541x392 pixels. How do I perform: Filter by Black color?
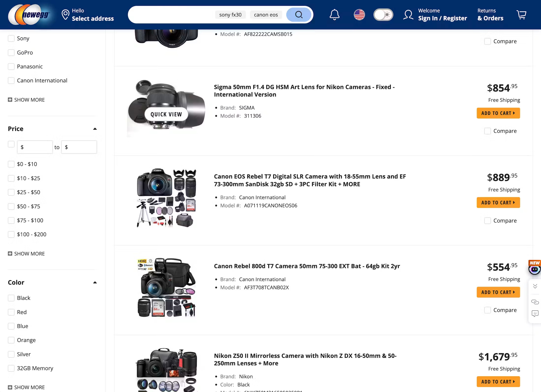pyautogui.click(x=11, y=298)
